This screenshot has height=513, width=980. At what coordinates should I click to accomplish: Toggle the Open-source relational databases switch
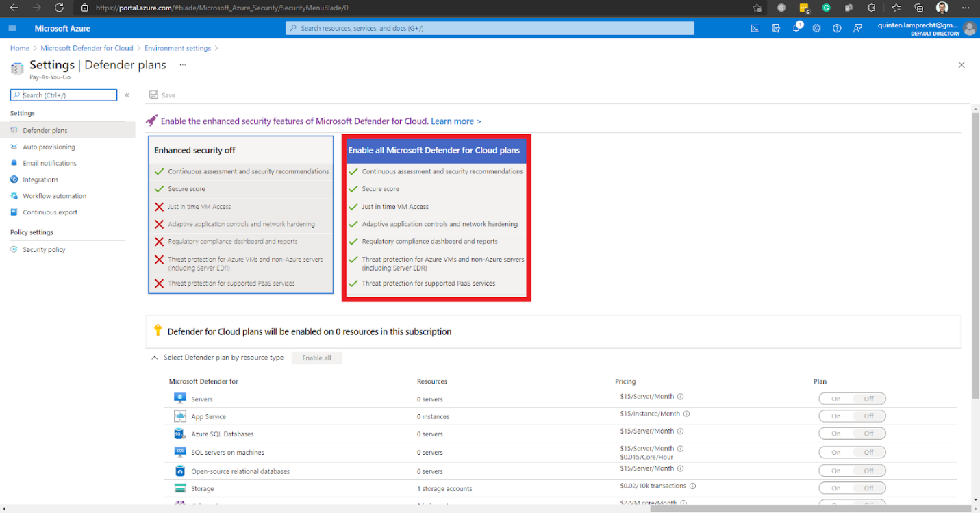pyautogui.click(x=852, y=471)
